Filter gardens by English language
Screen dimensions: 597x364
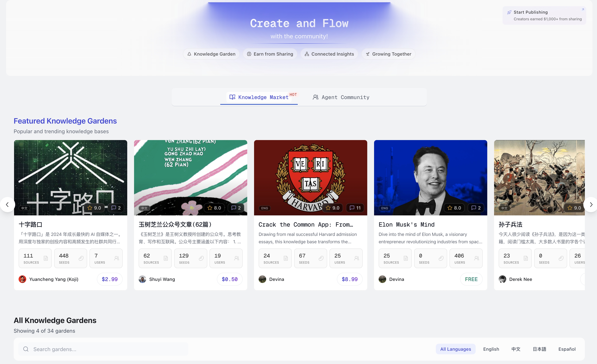(491, 349)
